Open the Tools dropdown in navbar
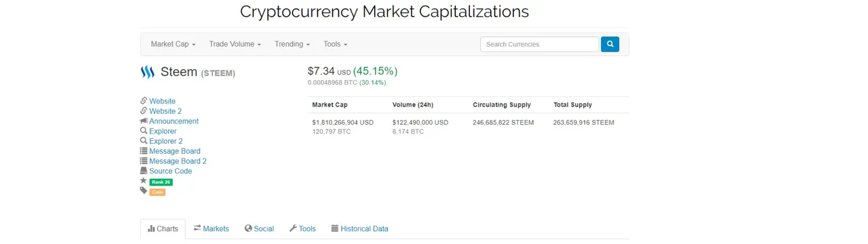This screenshot has width=868, height=244. click(x=335, y=44)
